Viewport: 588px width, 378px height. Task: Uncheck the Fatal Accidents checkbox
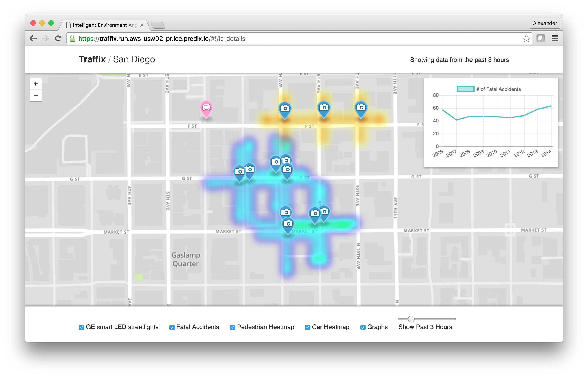click(x=172, y=327)
